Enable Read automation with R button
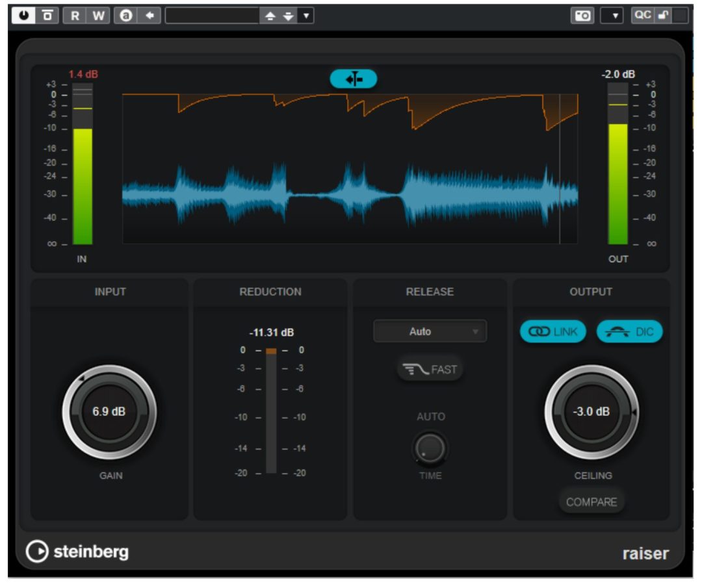This screenshot has width=702, height=588. pos(75,16)
